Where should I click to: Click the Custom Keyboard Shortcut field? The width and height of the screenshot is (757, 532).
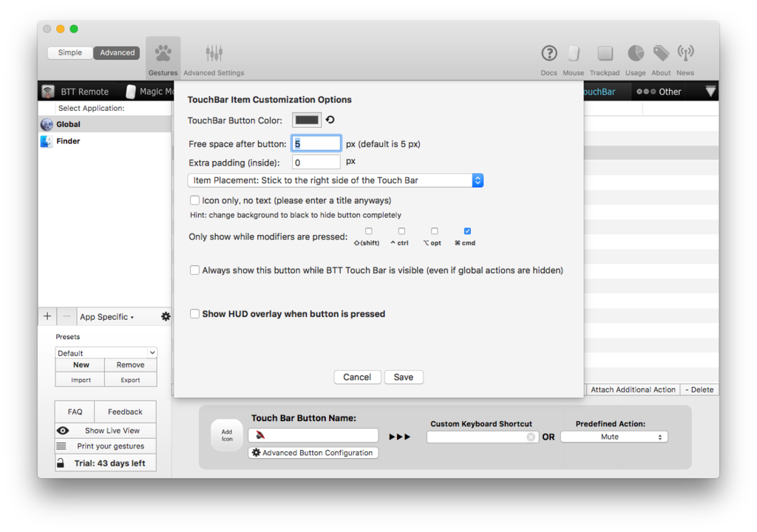pos(482,437)
